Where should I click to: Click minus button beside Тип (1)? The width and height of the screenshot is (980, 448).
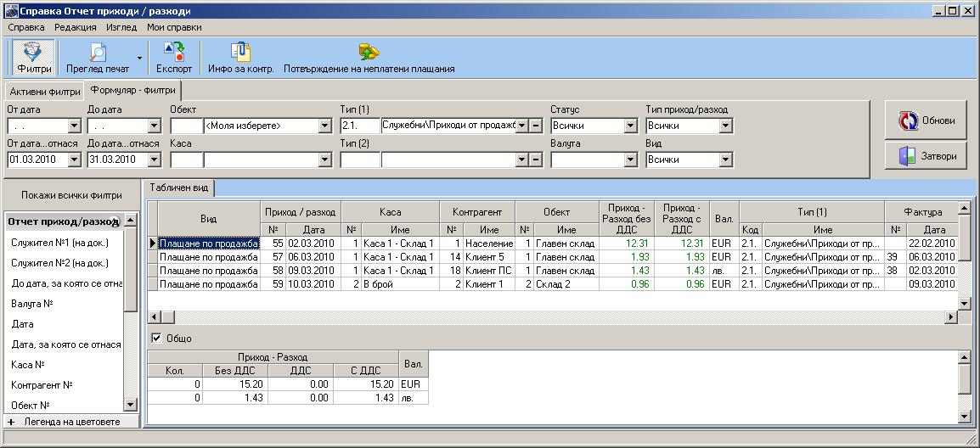[x=536, y=126]
